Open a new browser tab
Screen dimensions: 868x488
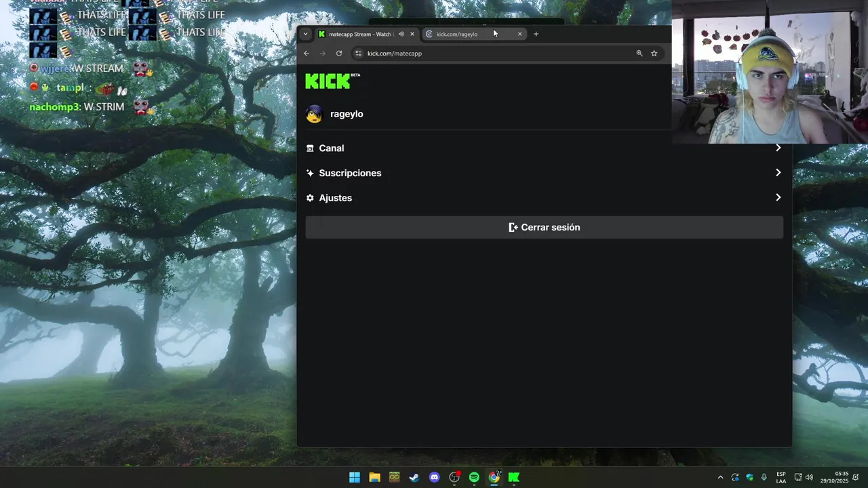(x=536, y=34)
